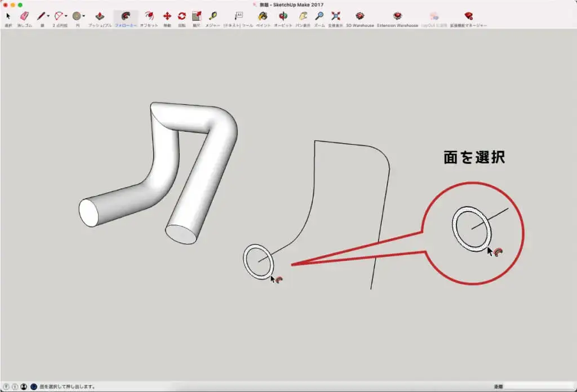Click the measurements input box

click(x=538, y=386)
